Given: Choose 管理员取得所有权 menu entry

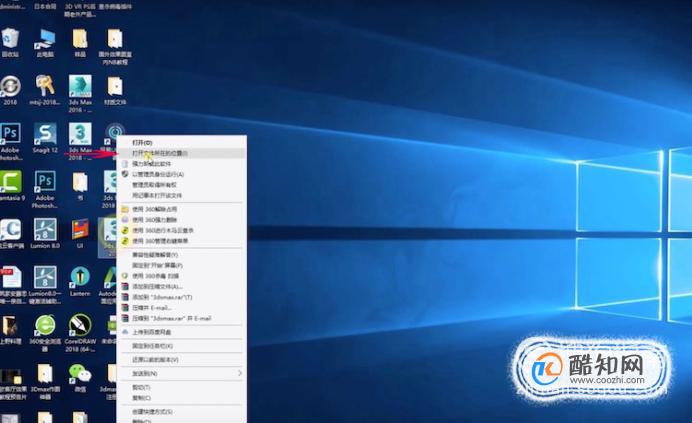Looking at the screenshot, I should (181, 185).
